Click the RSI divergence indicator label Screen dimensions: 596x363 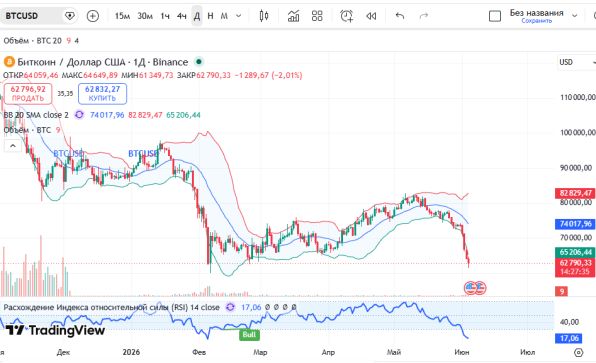(111, 307)
